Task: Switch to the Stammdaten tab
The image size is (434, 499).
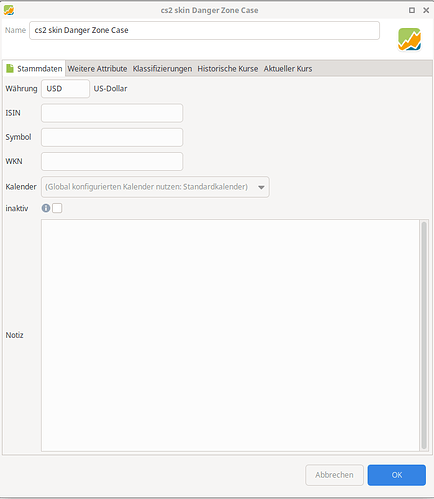Action: 35,69
